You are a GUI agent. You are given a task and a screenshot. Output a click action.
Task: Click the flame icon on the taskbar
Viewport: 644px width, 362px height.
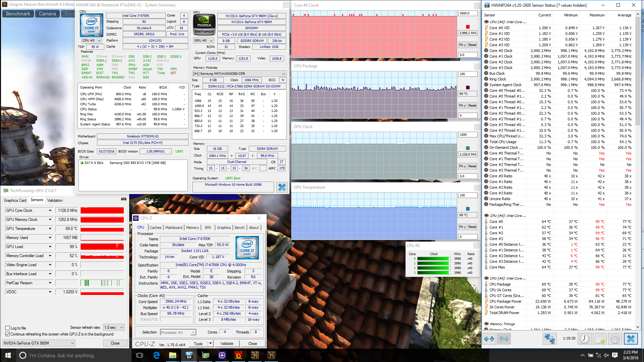point(238,355)
